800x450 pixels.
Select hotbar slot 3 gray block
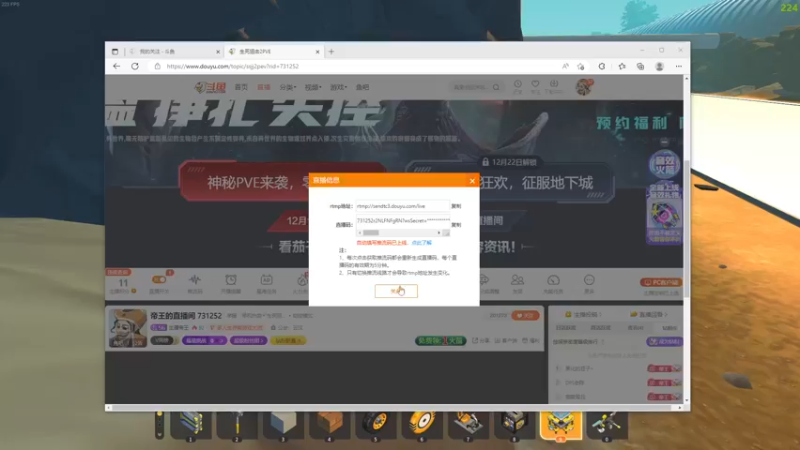coord(283,425)
